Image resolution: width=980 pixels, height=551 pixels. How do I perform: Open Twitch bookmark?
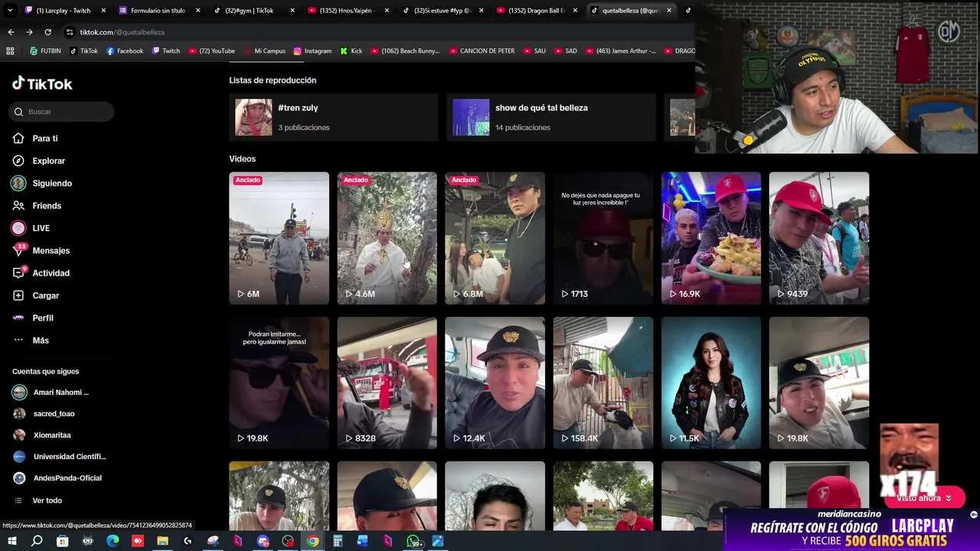coord(166,51)
